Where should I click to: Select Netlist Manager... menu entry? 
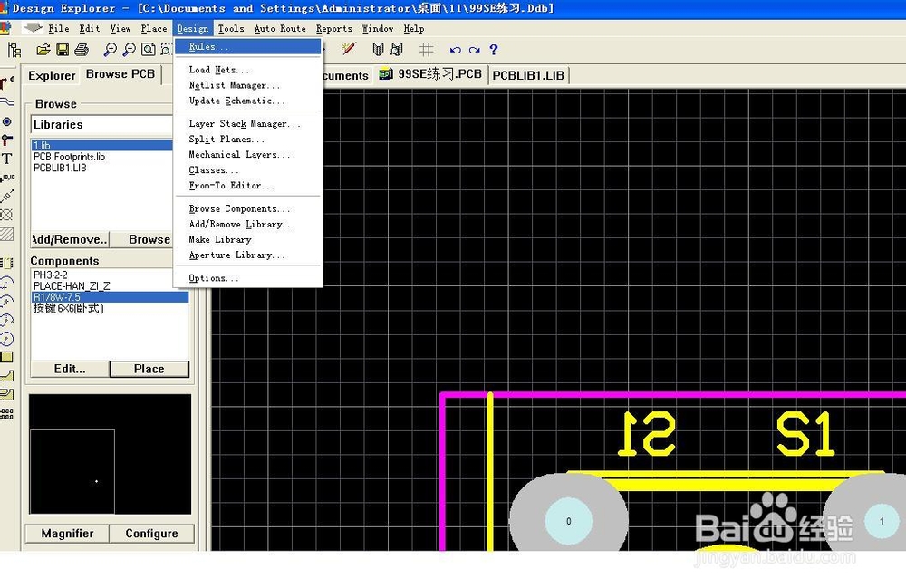pos(248,85)
